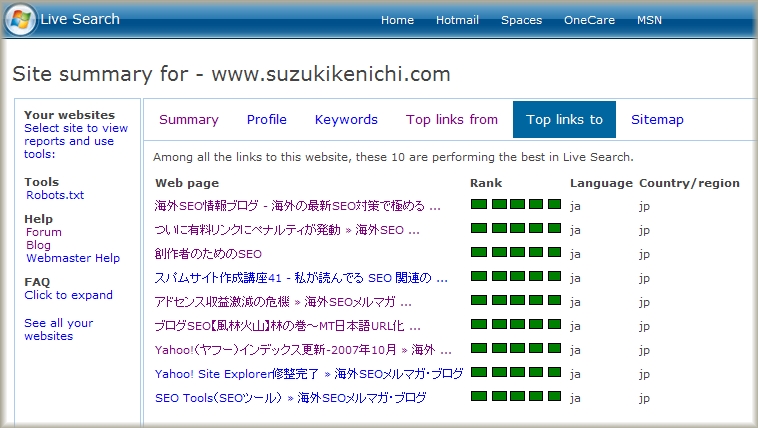
Task: Open the Robots.txt tool
Action: (x=55, y=195)
